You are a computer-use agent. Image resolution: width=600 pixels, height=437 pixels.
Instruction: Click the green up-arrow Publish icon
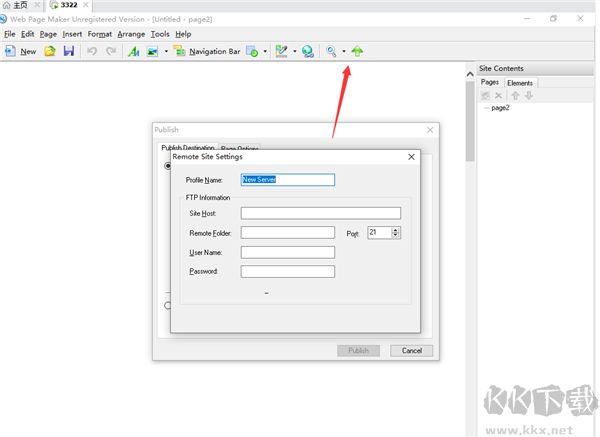(x=357, y=51)
